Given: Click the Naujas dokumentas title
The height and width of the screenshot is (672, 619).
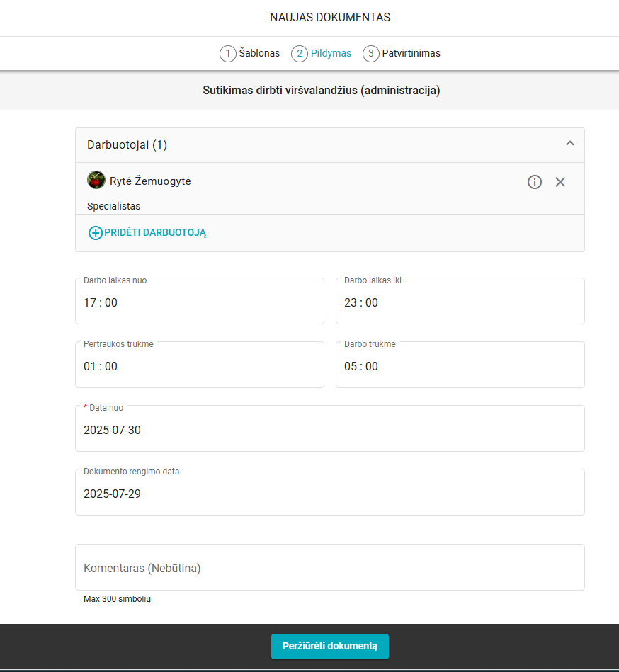Looking at the screenshot, I should [x=329, y=17].
